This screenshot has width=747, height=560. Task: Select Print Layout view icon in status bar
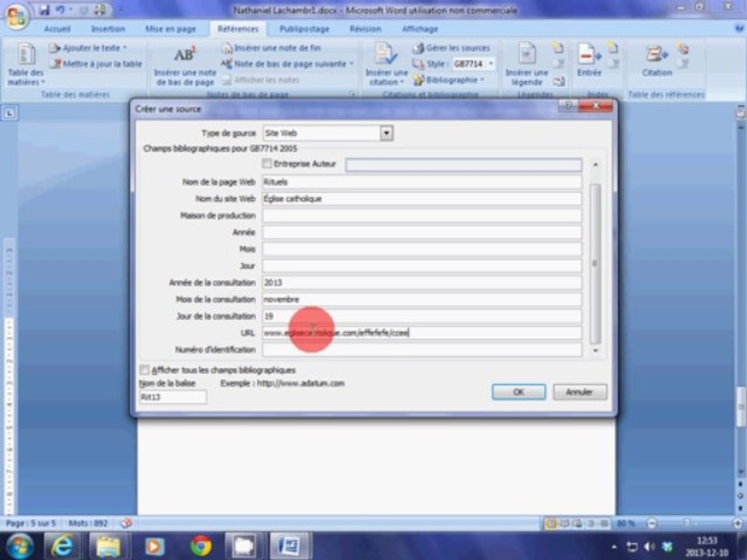pyautogui.click(x=550, y=523)
